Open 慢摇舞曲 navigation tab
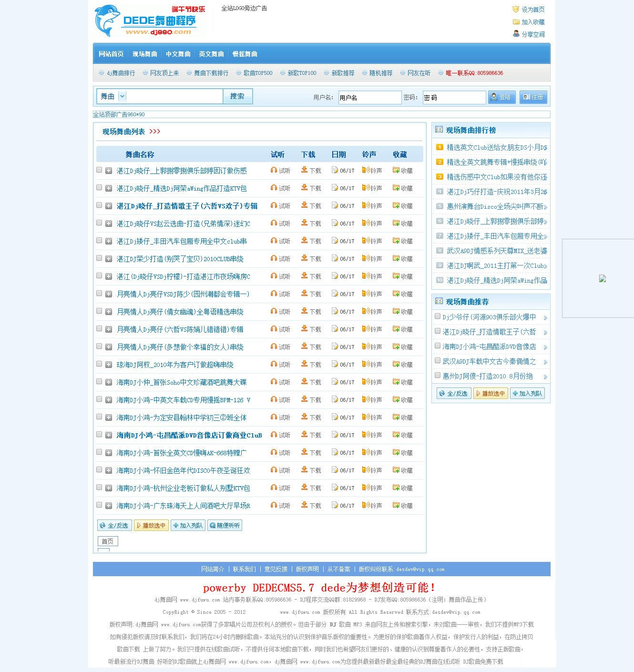Viewport: 634px width, 672px height. [245, 54]
